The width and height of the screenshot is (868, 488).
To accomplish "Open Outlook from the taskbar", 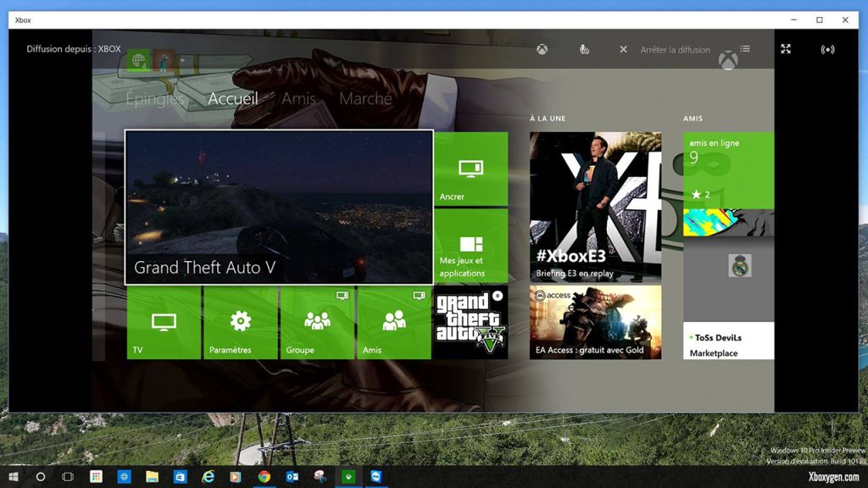I will point(292,476).
